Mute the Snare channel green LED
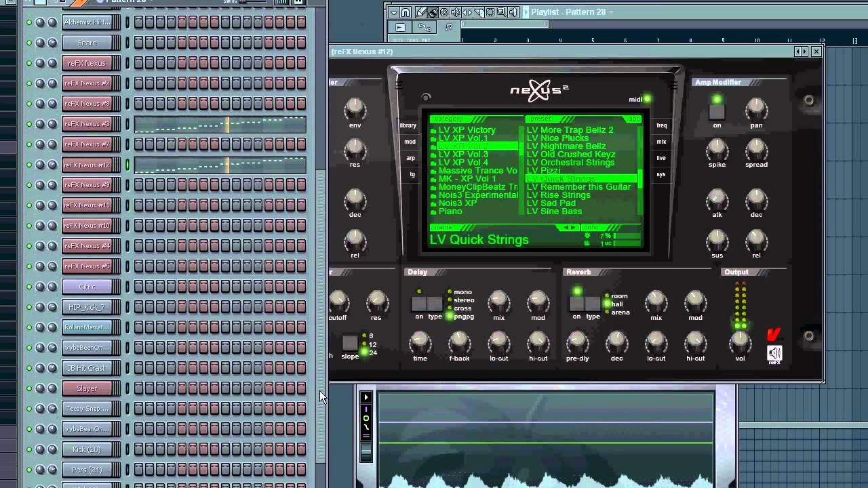This screenshot has height=488, width=868. [x=28, y=43]
